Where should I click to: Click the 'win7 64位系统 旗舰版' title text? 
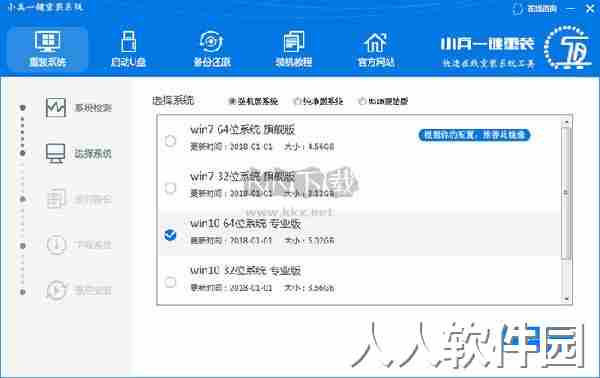(x=243, y=130)
